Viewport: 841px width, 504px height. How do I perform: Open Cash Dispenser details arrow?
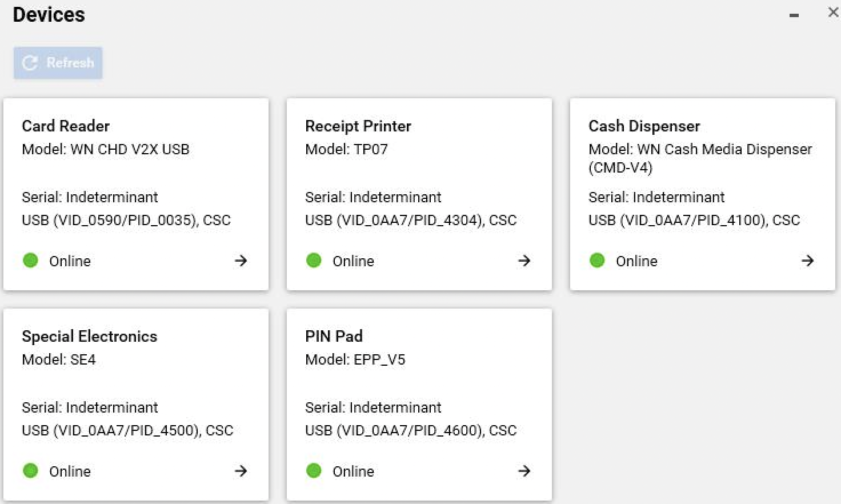[807, 261]
